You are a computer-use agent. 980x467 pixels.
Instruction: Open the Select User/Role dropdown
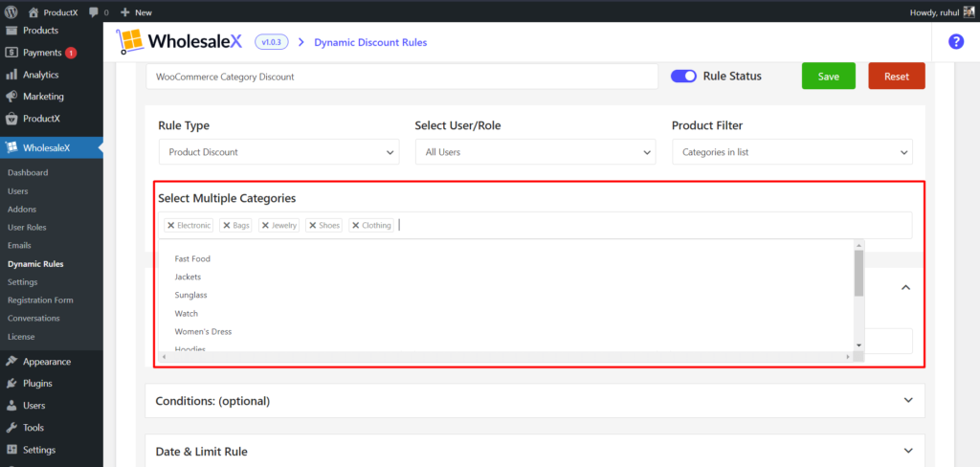click(x=535, y=152)
